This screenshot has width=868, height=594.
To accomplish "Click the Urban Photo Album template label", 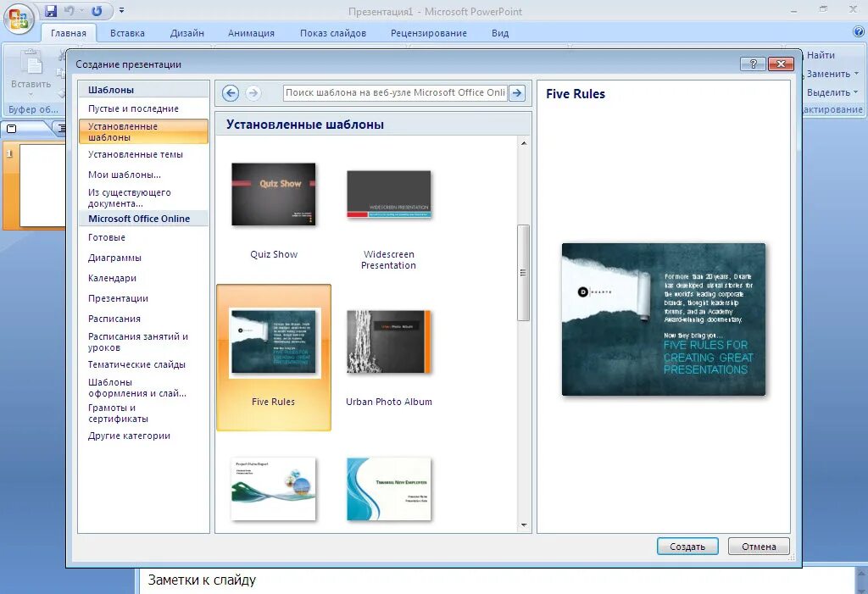I will click(388, 402).
